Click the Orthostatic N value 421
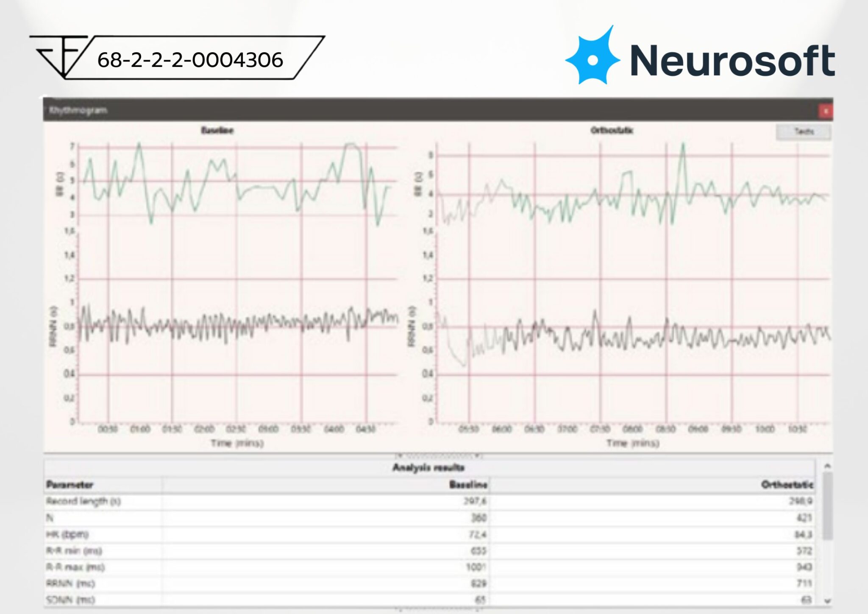Viewport: 868px width, 614px height. [804, 518]
